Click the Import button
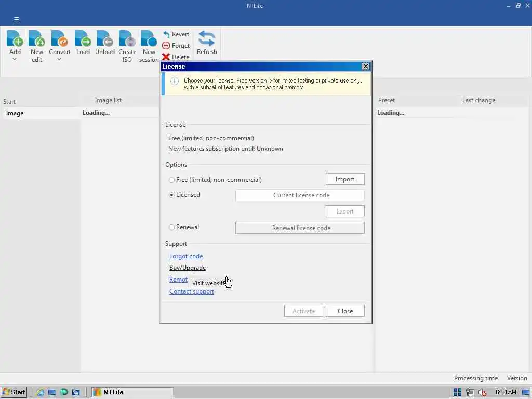Image resolution: width=532 pixels, height=399 pixels. click(345, 179)
